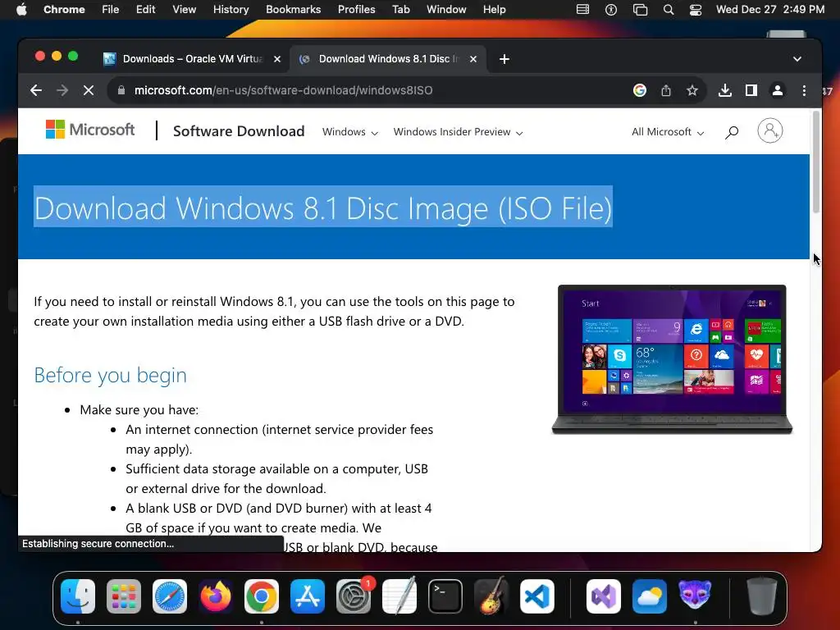Open the Apple menu
840x630 pixels.
click(21, 9)
